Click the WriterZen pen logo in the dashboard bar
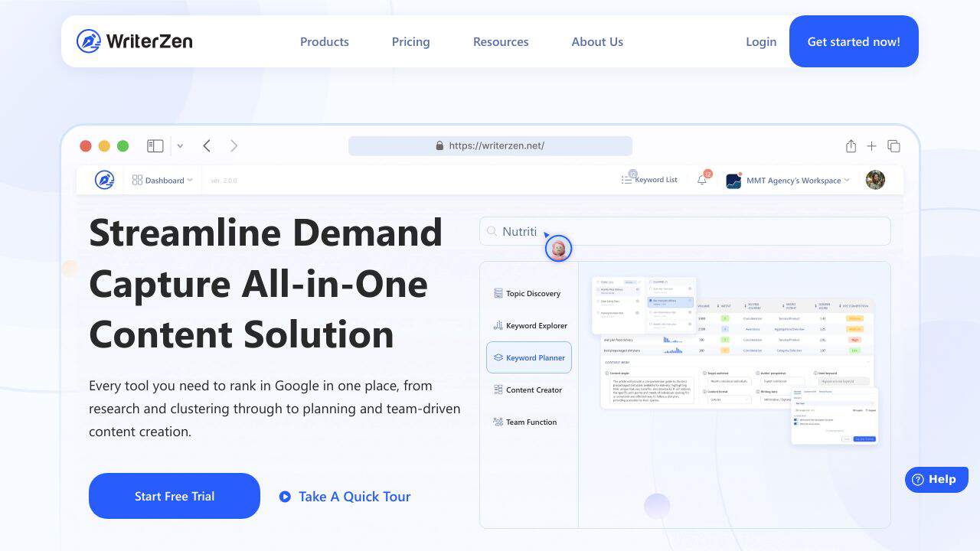 point(104,180)
